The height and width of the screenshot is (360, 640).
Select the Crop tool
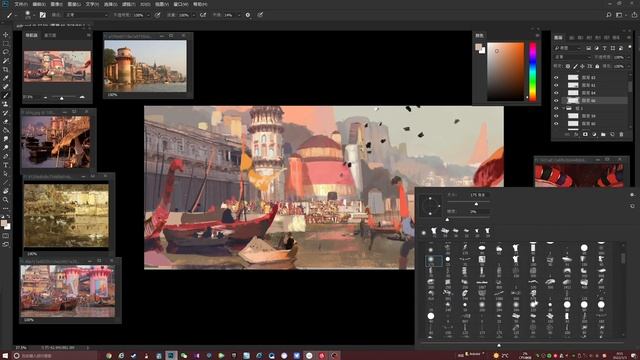[x=6, y=69]
